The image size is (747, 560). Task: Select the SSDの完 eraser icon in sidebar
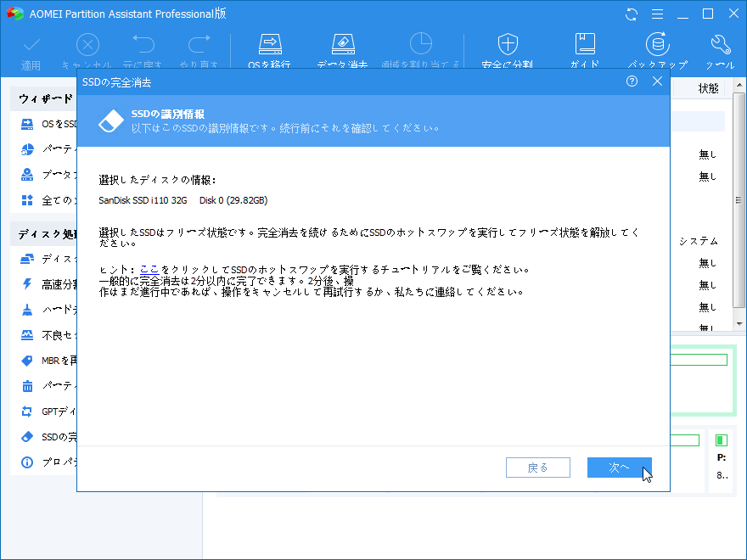27,437
